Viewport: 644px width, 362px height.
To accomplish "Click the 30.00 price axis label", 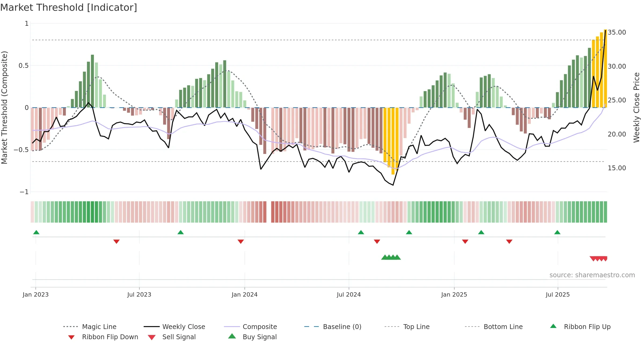I will (x=617, y=66).
